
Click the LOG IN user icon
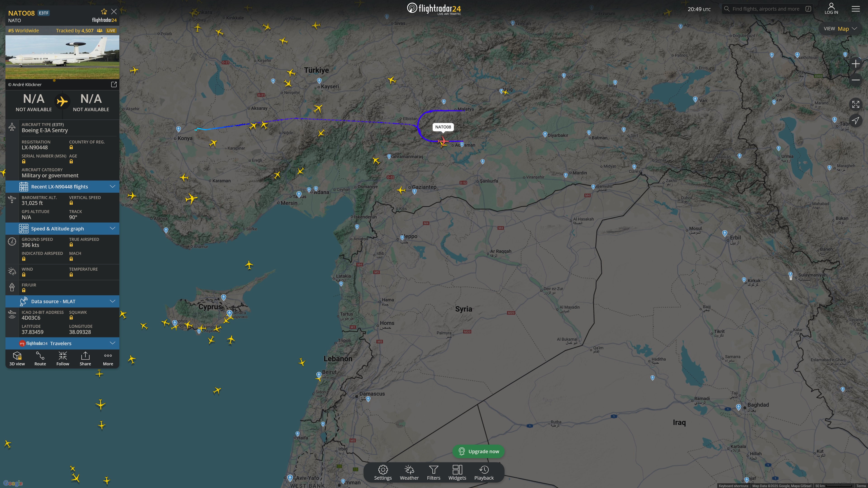[831, 8]
